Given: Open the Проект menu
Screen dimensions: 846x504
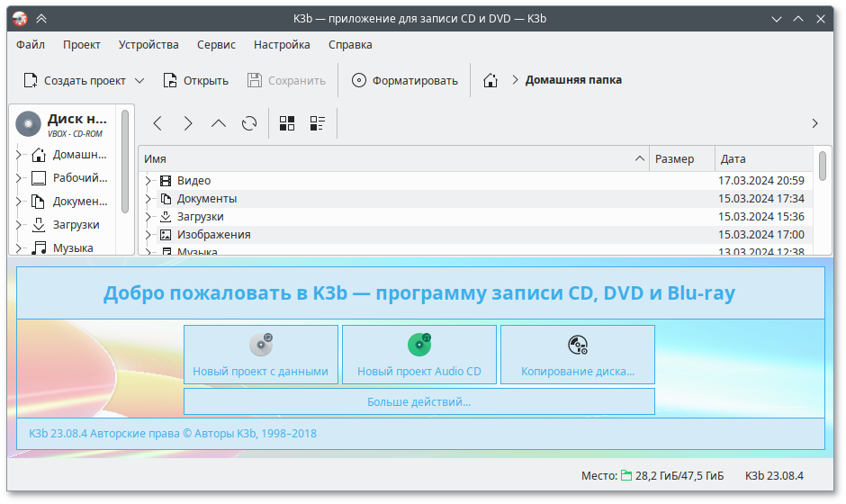Looking at the screenshot, I should point(82,45).
